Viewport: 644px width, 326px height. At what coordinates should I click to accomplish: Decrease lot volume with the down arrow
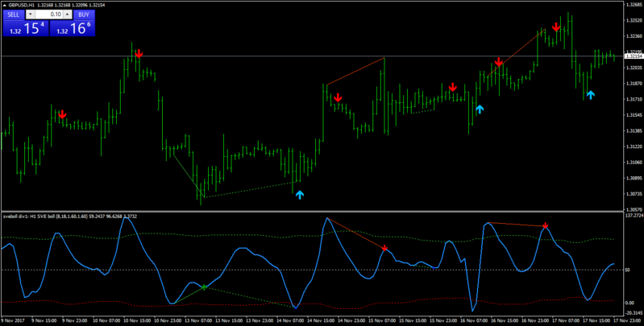pyautogui.click(x=30, y=14)
